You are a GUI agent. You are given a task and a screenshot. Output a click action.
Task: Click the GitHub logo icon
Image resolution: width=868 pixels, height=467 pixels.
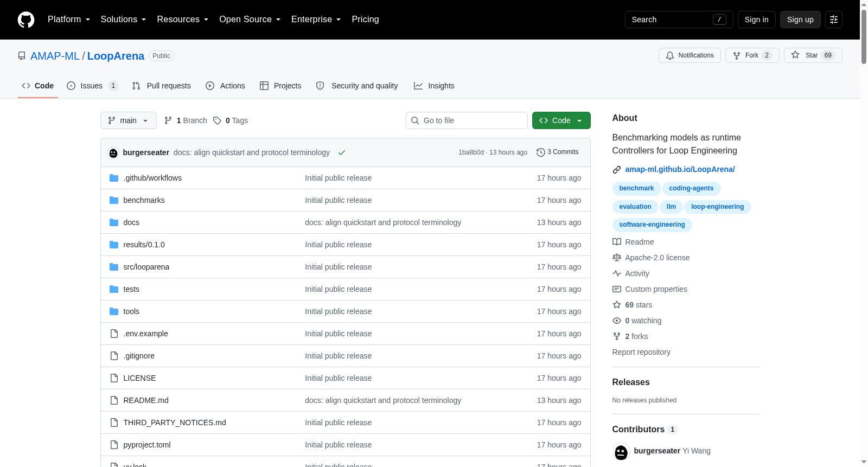(x=26, y=20)
